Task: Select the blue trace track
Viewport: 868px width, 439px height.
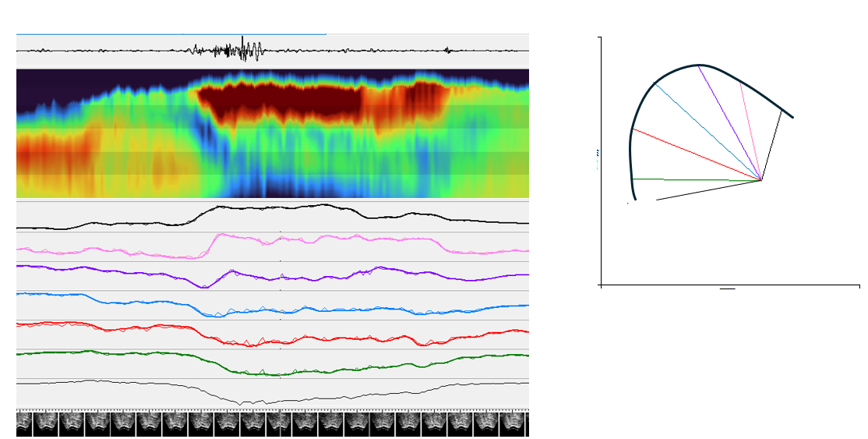Action: coord(273,310)
